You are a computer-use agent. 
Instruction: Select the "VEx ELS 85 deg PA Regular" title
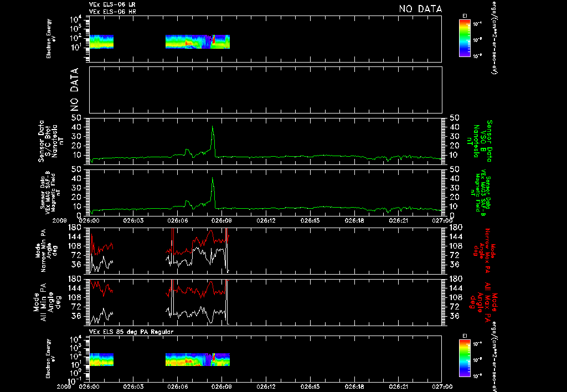(x=131, y=332)
